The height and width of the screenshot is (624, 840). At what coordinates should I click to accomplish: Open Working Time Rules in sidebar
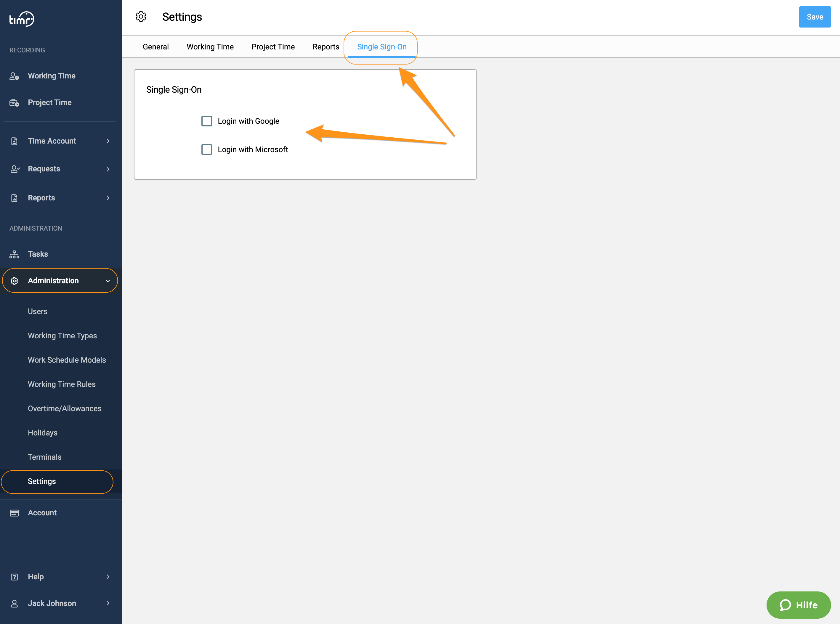coord(62,385)
